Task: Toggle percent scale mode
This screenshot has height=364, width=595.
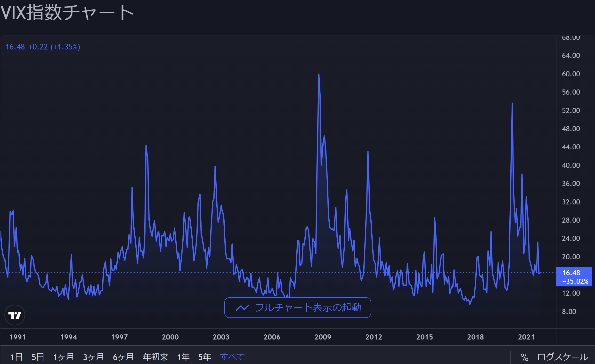Action: point(524,357)
